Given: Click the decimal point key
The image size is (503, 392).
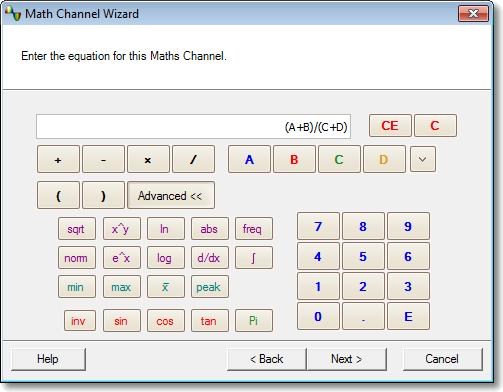Looking at the screenshot, I should click(x=363, y=316).
